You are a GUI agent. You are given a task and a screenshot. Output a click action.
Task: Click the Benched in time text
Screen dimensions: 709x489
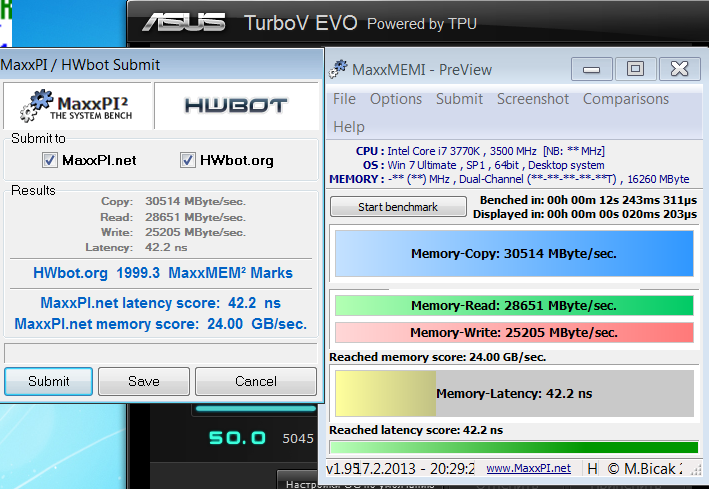click(x=588, y=200)
